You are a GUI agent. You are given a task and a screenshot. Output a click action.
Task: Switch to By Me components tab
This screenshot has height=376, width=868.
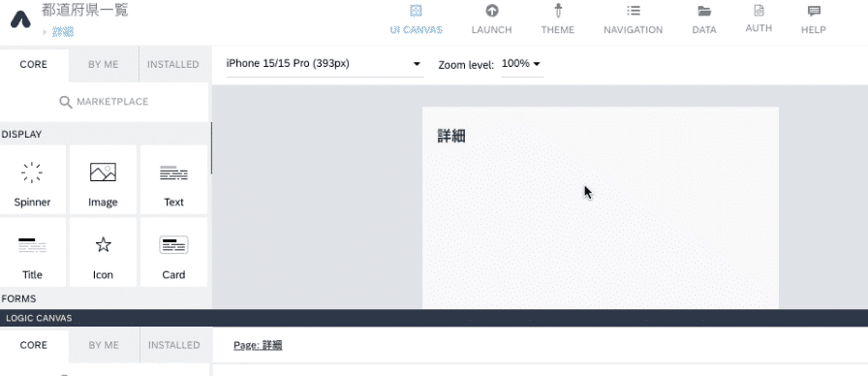104,65
